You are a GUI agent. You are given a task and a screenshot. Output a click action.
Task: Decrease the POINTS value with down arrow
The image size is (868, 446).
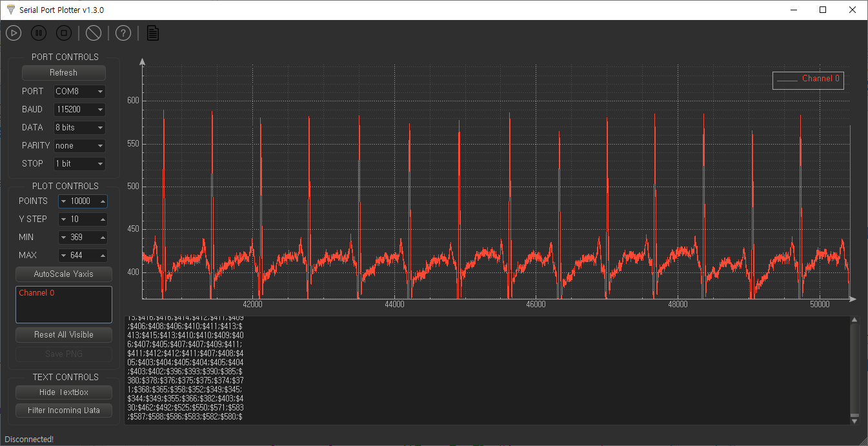pos(63,201)
